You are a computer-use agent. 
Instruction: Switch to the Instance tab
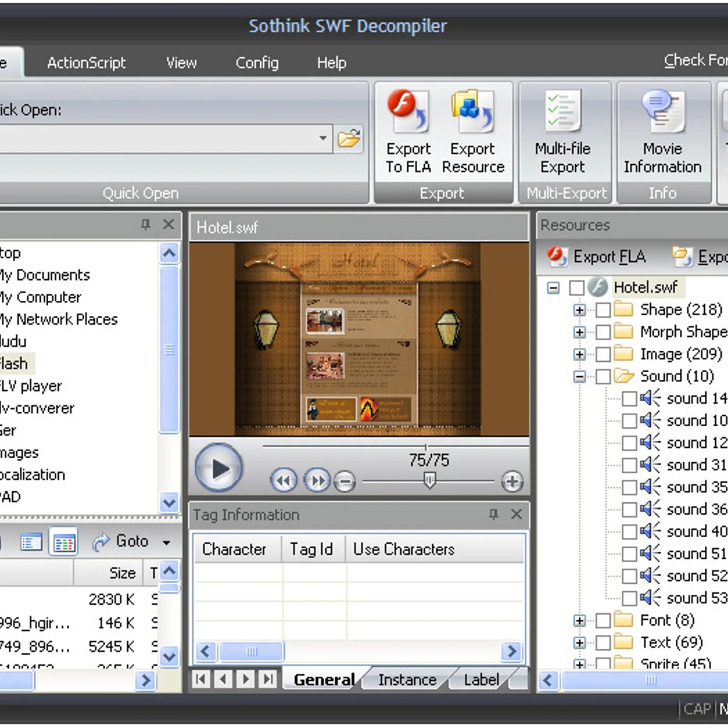[407, 679]
